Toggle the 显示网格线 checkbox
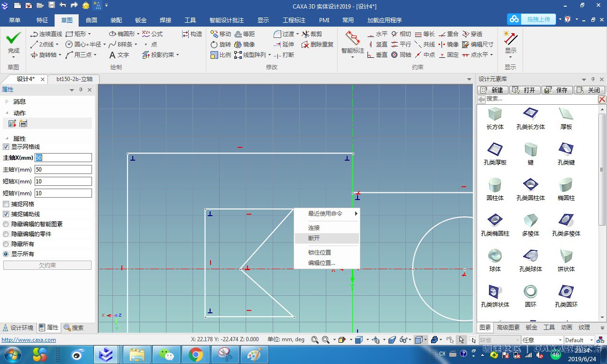 (6, 147)
